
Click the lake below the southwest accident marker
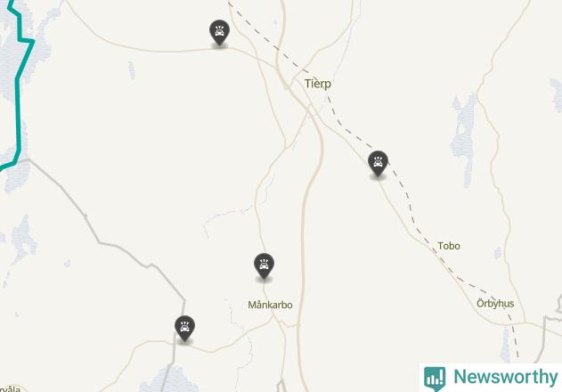coord(168,379)
